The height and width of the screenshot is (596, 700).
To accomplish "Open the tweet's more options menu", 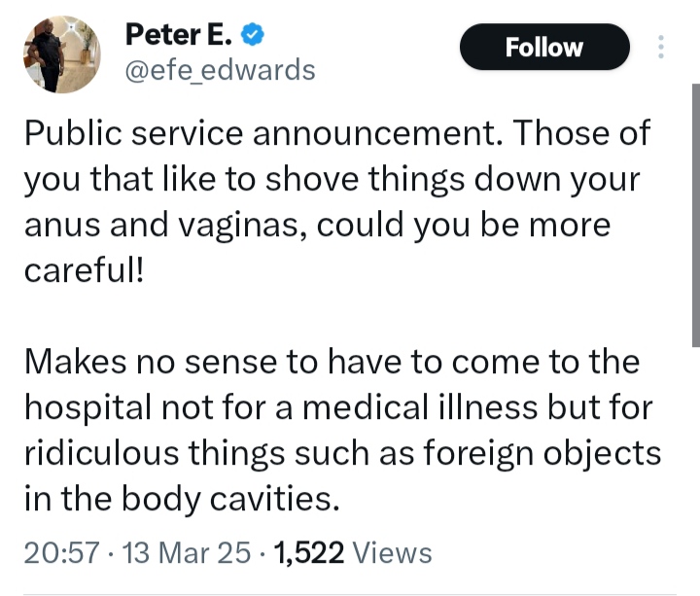I will point(662,47).
